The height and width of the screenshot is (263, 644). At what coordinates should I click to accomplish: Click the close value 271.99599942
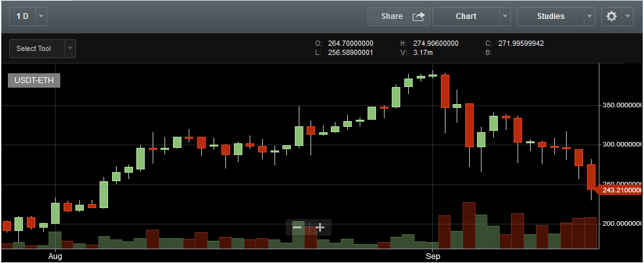[x=521, y=43]
